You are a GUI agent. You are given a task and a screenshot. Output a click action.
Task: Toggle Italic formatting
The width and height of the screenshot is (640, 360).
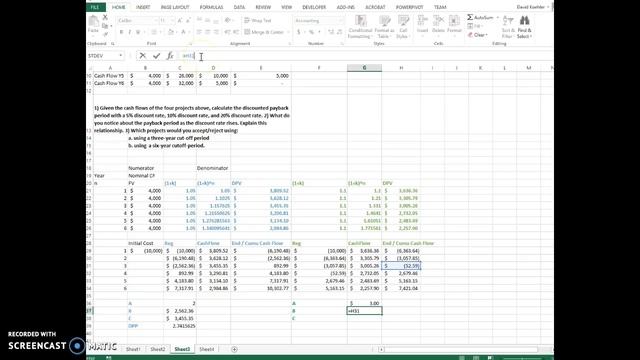[129, 32]
